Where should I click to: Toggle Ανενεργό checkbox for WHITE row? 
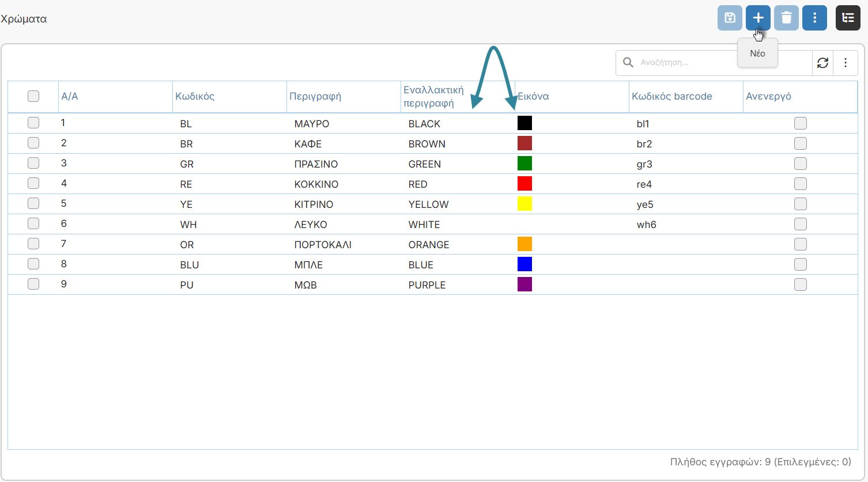[x=801, y=224]
